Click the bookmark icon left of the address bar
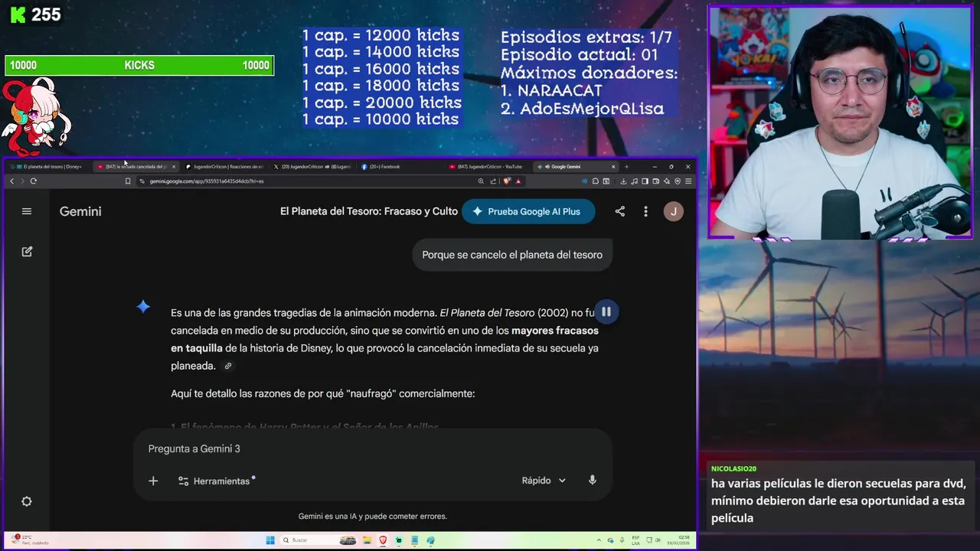980x551 pixels. pos(128,181)
